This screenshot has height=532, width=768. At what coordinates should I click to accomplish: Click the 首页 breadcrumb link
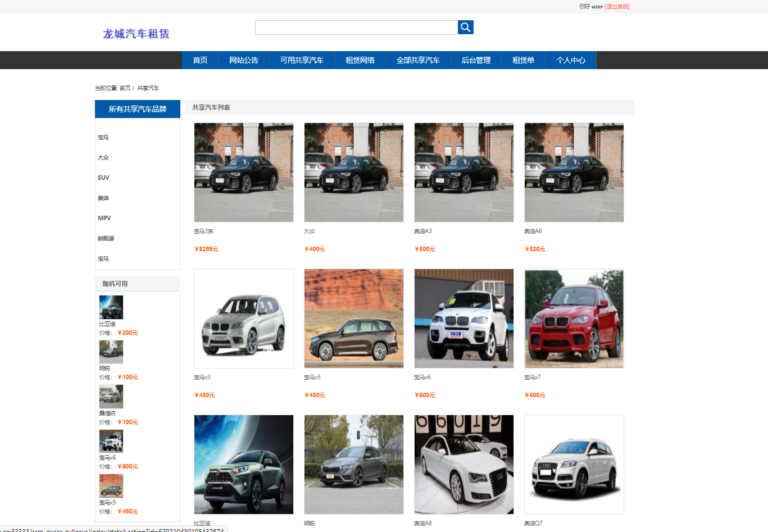click(125, 88)
